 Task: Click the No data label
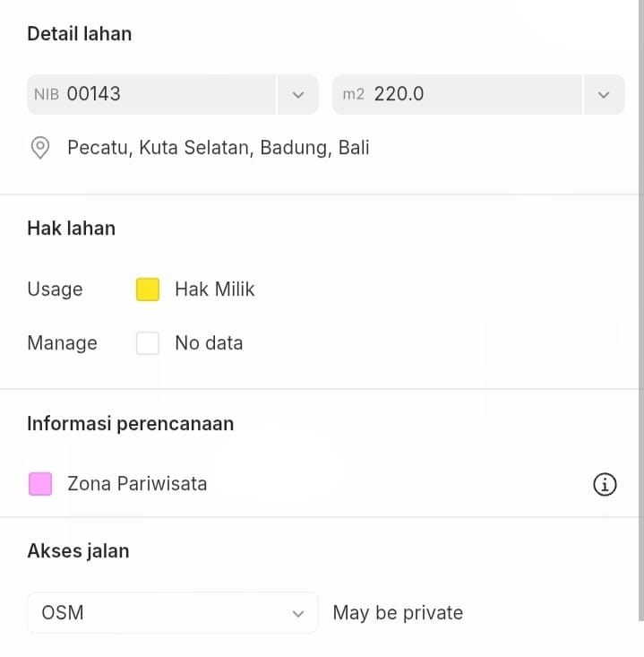pos(209,343)
